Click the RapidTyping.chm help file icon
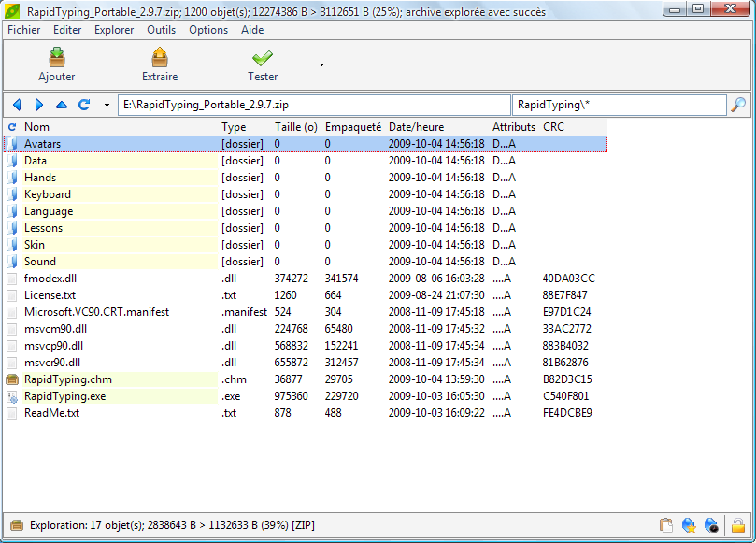 [x=12, y=379]
